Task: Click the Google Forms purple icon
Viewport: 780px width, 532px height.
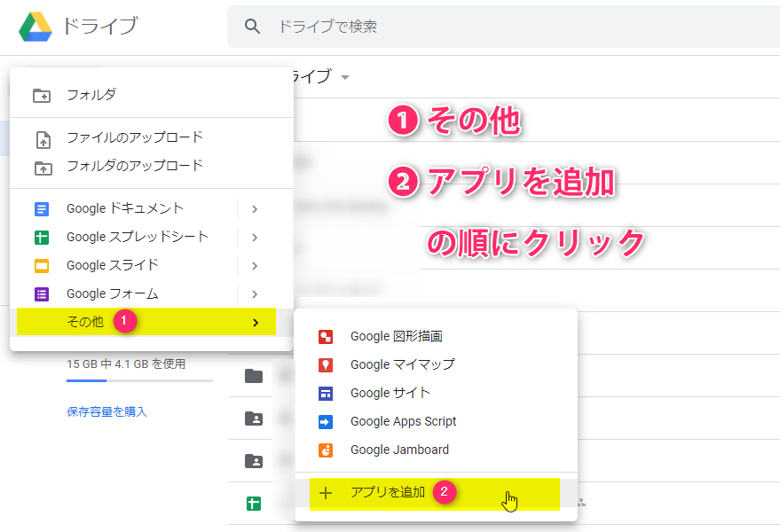Action: 42,294
